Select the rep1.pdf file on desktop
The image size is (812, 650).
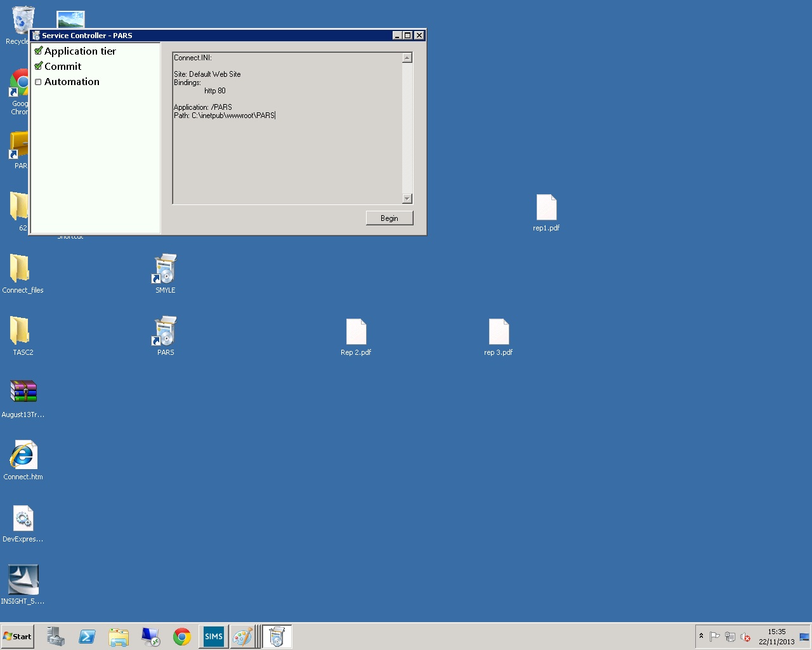[x=546, y=213]
